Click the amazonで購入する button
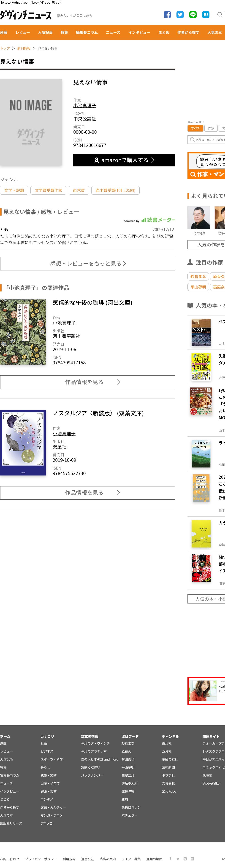 pos(124,160)
